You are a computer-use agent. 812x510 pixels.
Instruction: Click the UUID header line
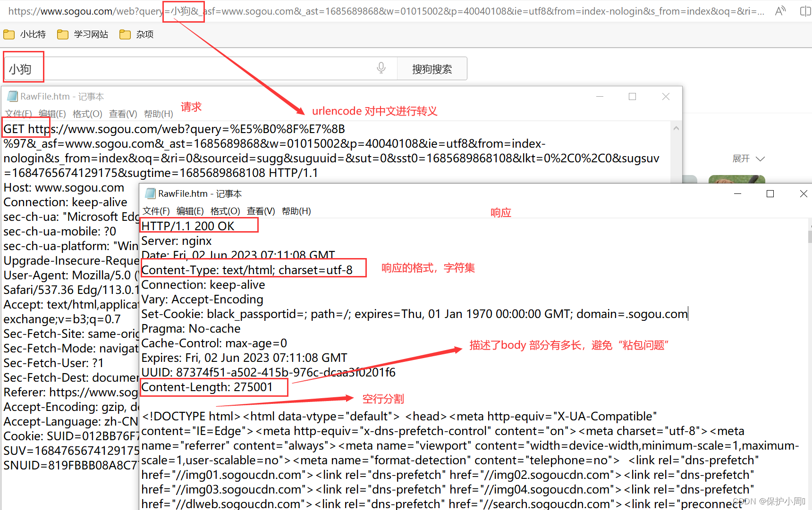[x=269, y=373]
